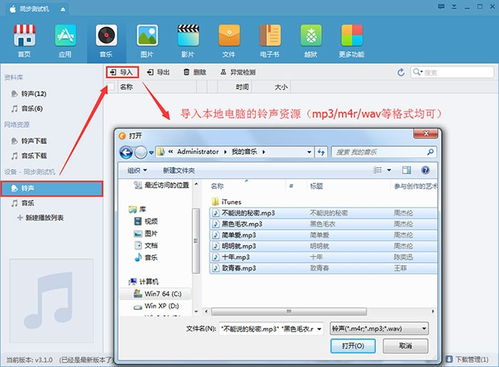Expand the file type filter dropdown
The image size is (499, 367).
pos(424,329)
